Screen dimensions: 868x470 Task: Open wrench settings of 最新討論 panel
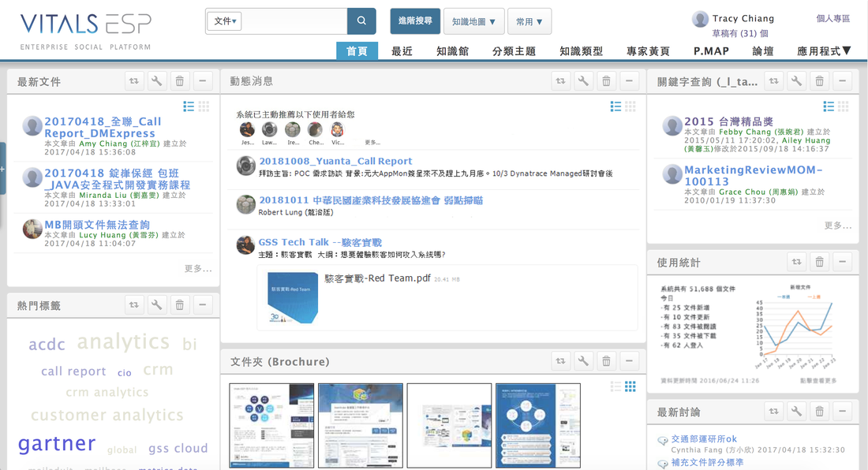797,411
